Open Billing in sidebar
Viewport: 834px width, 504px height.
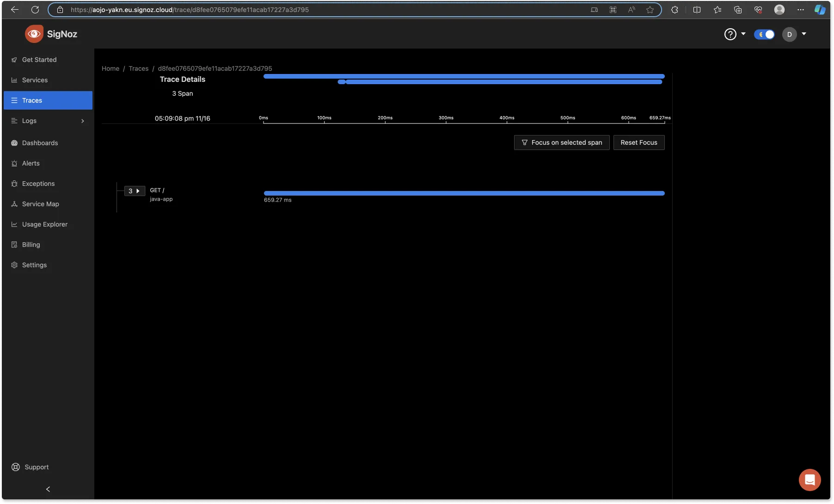click(48, 245)
